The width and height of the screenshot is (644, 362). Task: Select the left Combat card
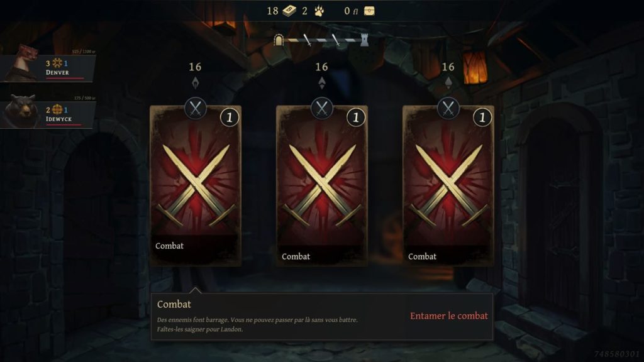(196, 185)
